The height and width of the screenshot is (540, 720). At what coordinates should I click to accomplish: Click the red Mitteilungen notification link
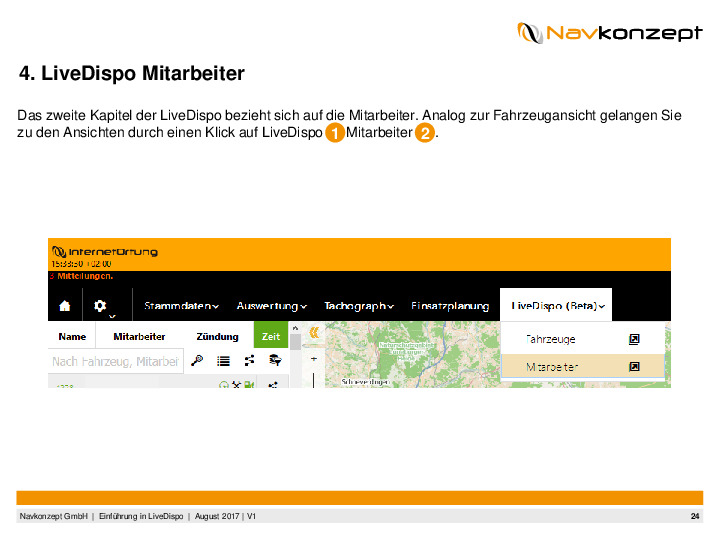pyautogui.click(x=81, y=276)
